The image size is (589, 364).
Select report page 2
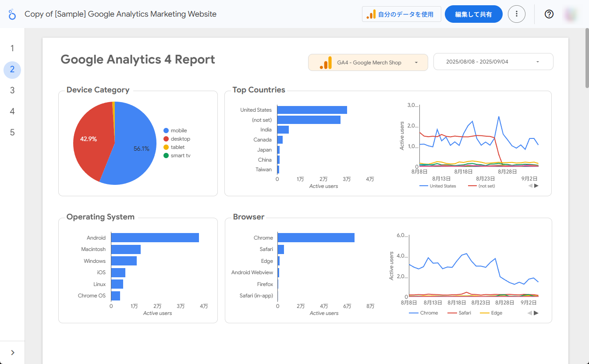click(12, 69)
